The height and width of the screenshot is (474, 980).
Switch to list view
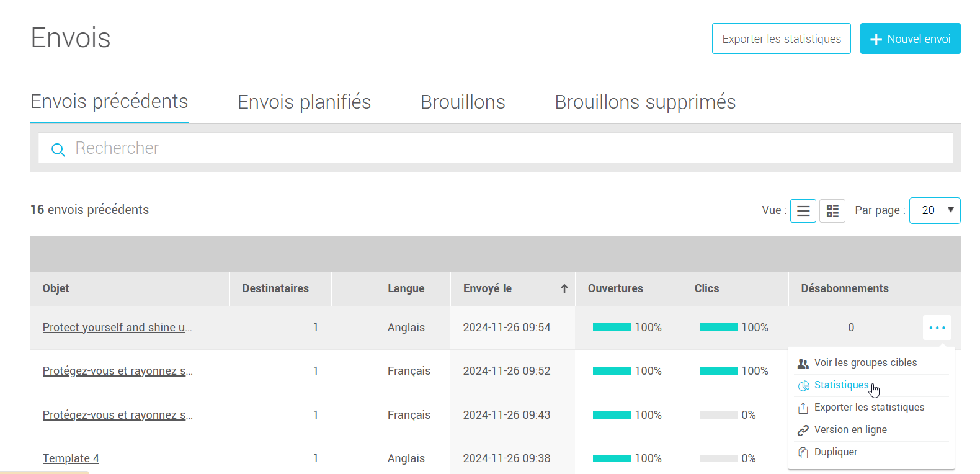pos(803,210)
